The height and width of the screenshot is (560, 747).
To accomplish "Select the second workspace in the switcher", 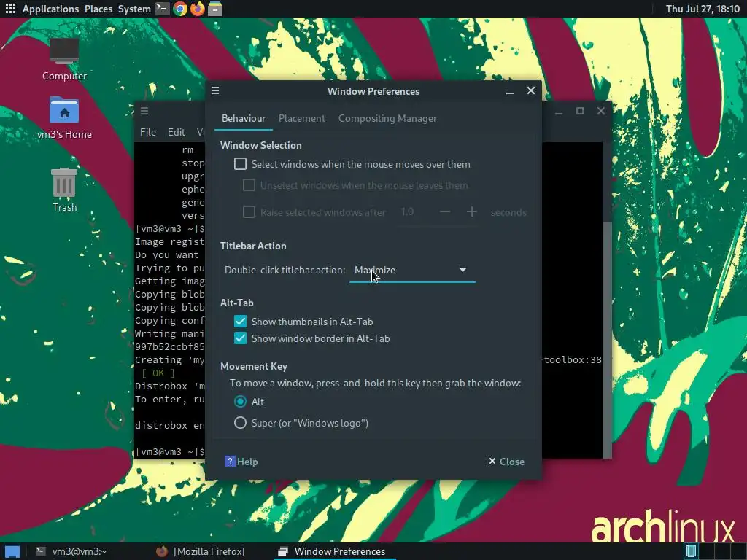I will (707, 551).
